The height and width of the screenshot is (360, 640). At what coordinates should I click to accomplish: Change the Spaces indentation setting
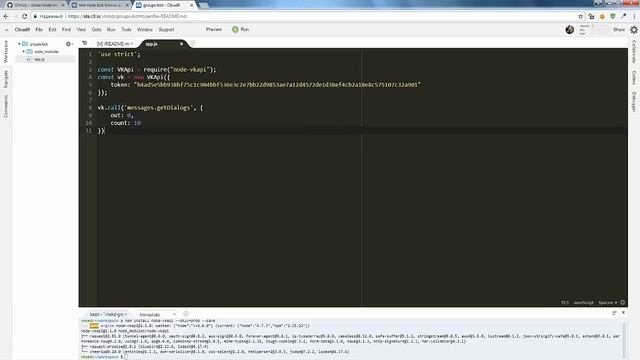(x=608, y=302)
